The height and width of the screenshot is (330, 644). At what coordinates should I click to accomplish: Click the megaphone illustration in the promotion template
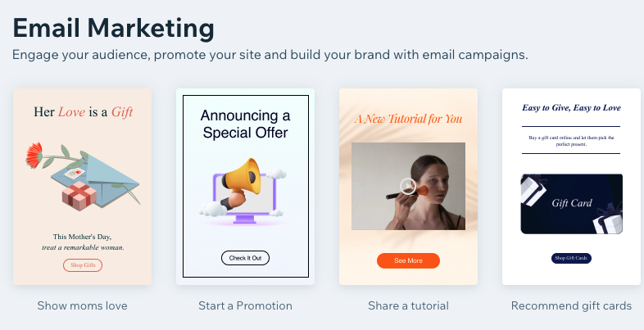point(240,183)
